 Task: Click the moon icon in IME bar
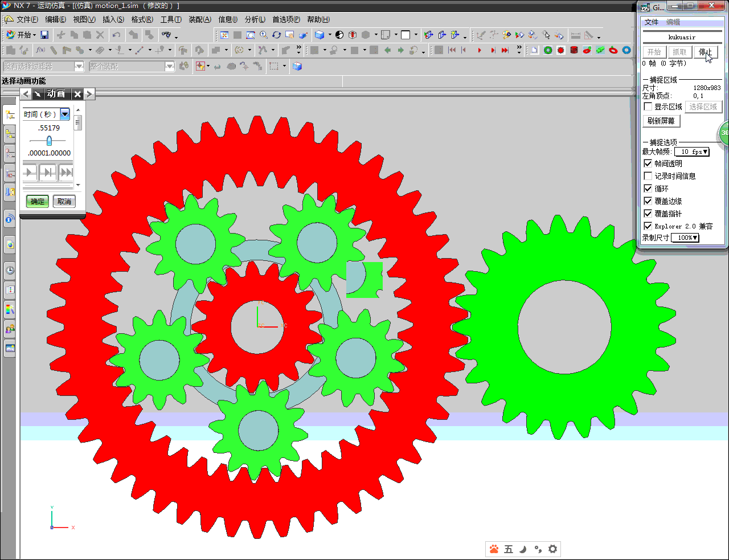523,549
